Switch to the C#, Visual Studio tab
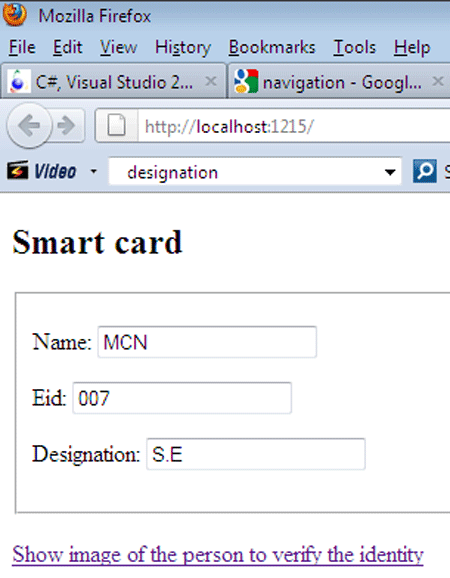Screen dimensions: 450x578 [113, 81]
